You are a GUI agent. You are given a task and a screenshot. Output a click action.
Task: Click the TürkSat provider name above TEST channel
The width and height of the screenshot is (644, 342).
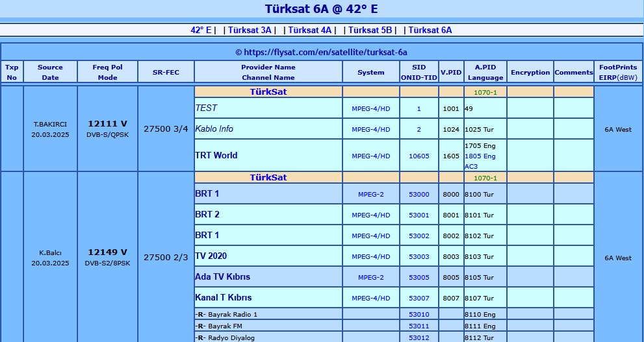[x=268, y=92]
